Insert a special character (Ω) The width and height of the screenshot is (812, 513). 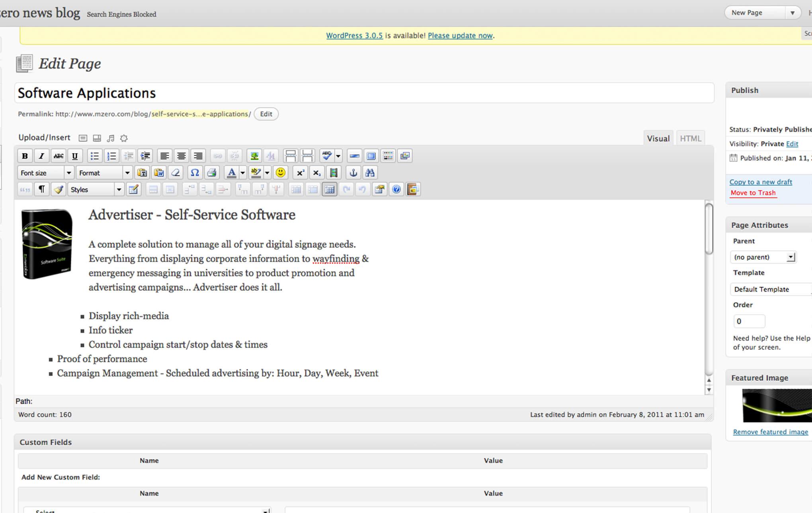(x=194, y=172)
